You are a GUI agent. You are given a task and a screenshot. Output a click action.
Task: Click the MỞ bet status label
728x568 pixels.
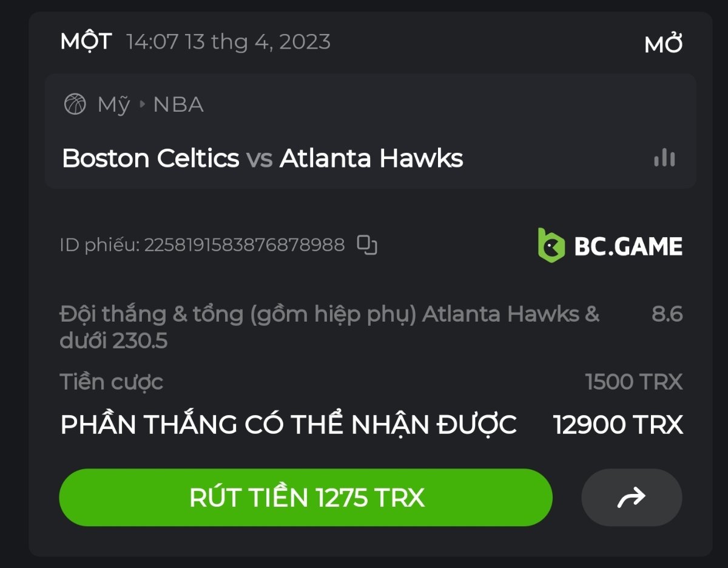[x=664, y=44]
